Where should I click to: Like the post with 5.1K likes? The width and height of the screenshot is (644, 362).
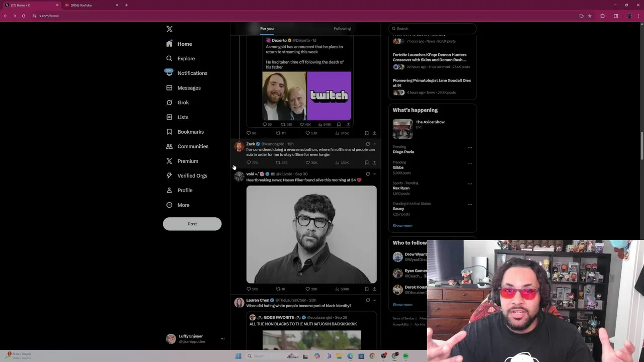[311, 133]
